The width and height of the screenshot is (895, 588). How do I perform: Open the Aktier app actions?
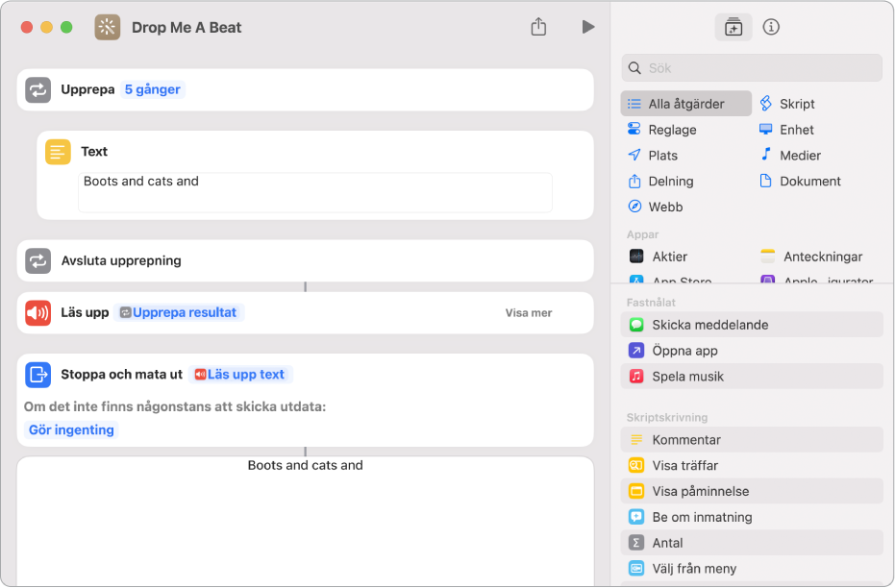[659, 257]
